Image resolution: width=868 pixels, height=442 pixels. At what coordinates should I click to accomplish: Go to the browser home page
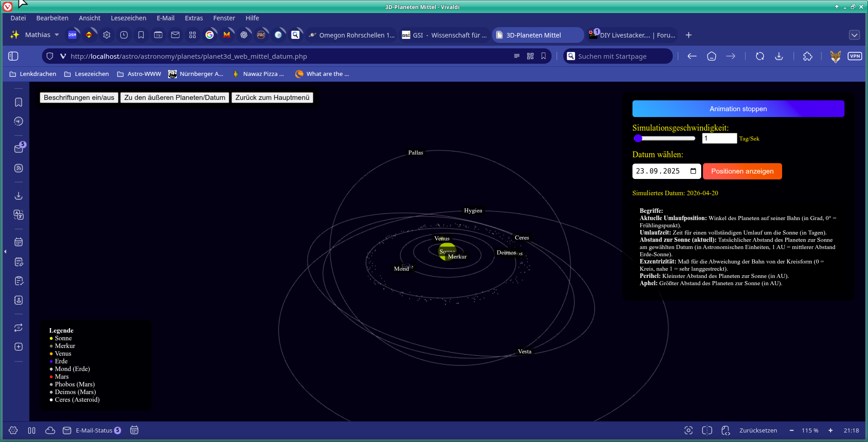712,56
